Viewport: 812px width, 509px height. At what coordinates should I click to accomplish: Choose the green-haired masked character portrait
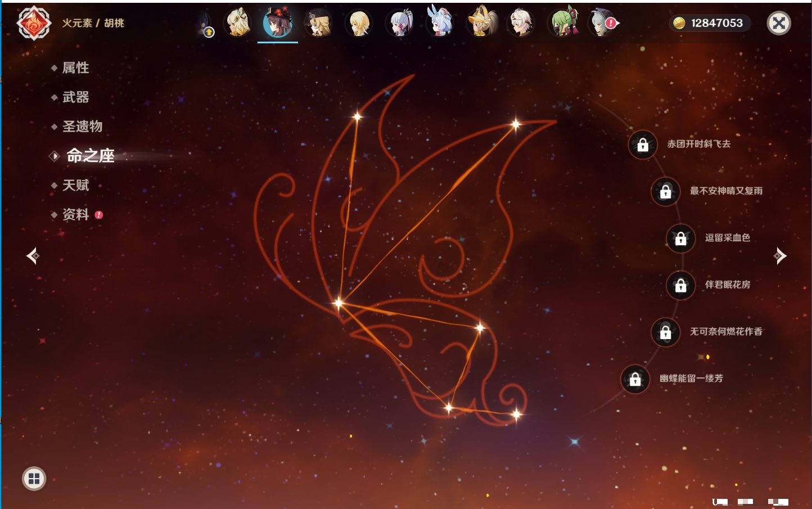563,23
